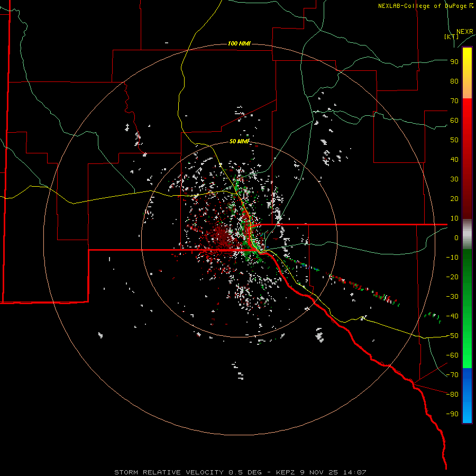This screenshot has height=476, width=476.
Task: Click the gray zero-velocity band on color bar
Action: (x=467, y=234)
